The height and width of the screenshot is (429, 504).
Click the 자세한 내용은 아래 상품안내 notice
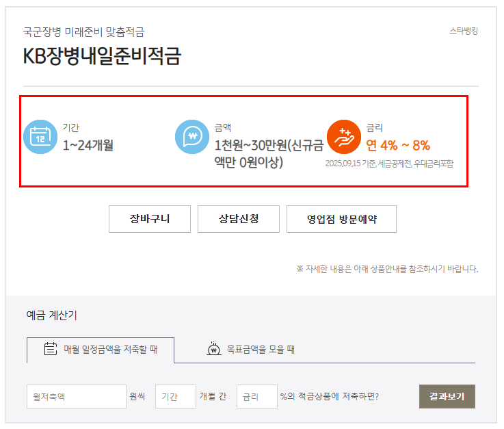pyautogui.click(x=387, y=269)
